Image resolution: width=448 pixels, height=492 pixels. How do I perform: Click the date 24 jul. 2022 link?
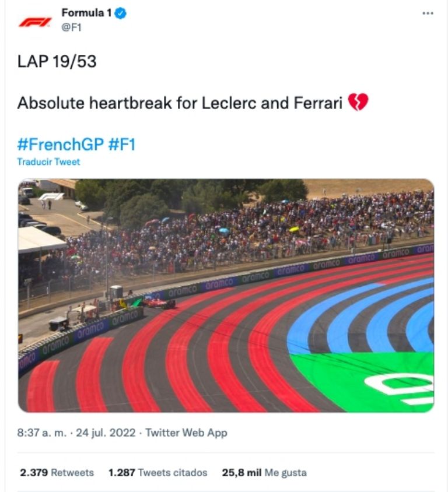click(x=107, y=433)
